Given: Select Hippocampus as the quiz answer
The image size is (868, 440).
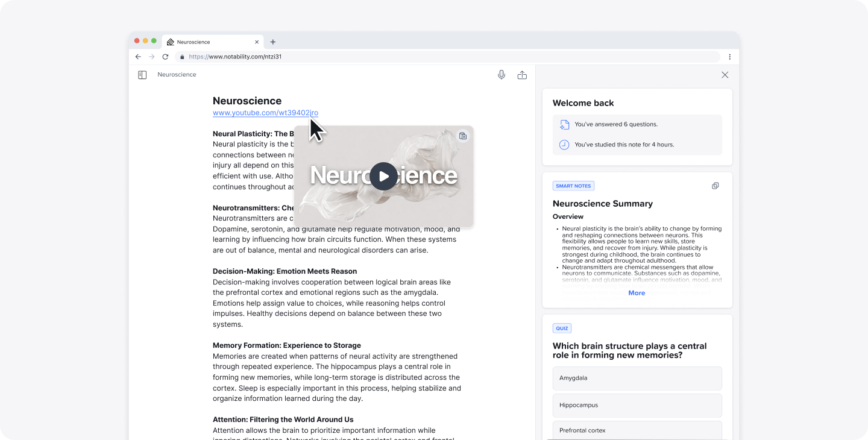Looking at the screenshot, I should 637,405.
